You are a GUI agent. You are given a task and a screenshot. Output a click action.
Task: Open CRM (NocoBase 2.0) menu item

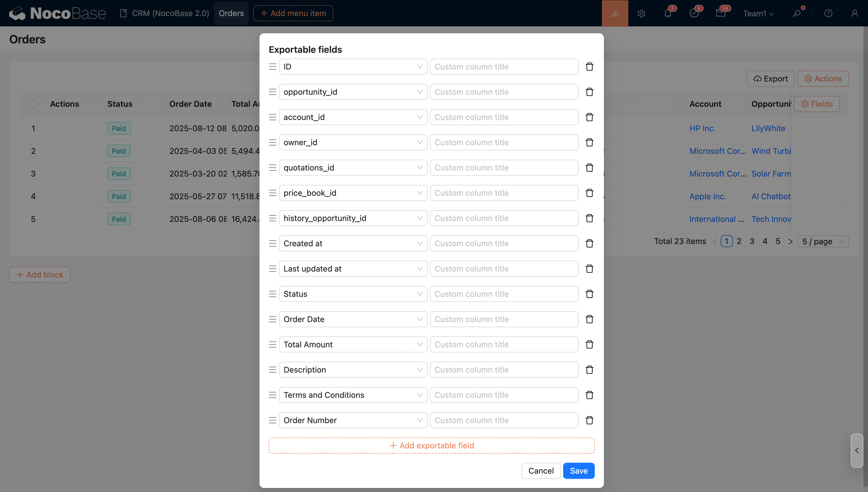point(164,13)
